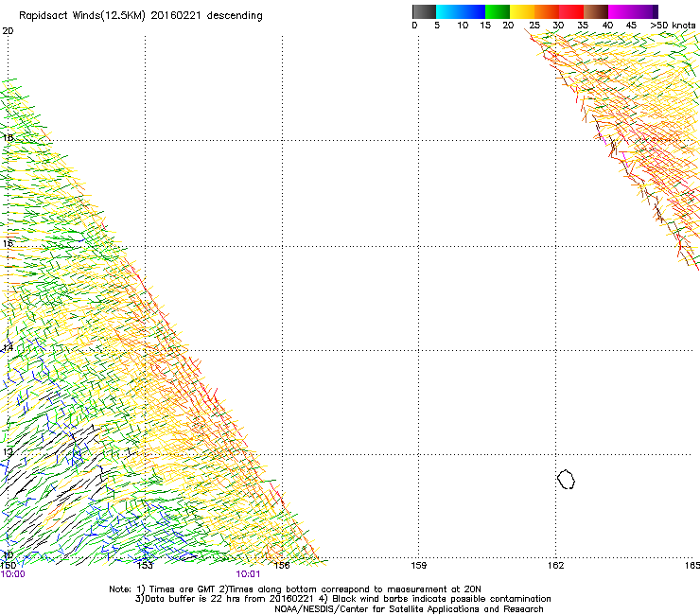The image size is (700, 615).
Task: Click the yellow 20-25 knots color segment
Action: tap(522, 11)
